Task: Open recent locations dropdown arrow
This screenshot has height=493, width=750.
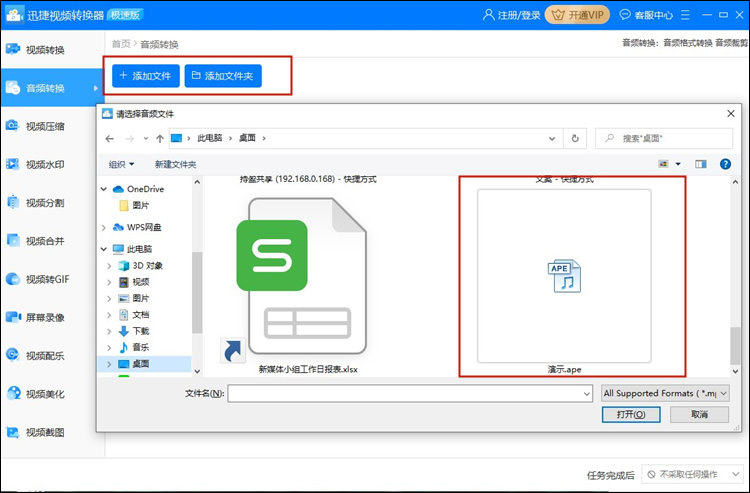Action: point(146,139)
